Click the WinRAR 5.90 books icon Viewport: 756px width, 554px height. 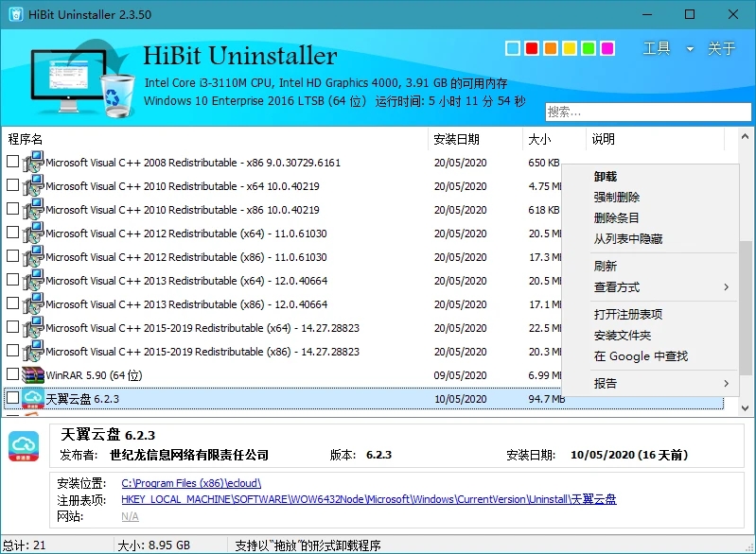(x=33, y=374)
